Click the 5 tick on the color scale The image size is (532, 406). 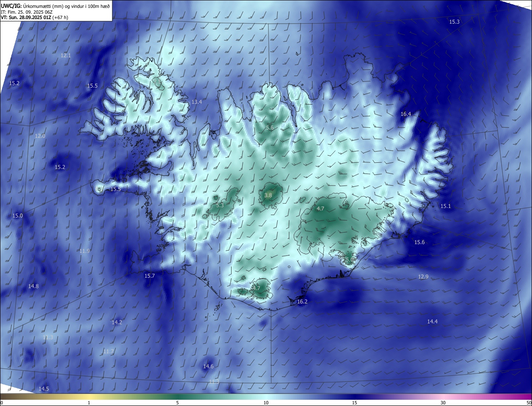pos(177,403)
